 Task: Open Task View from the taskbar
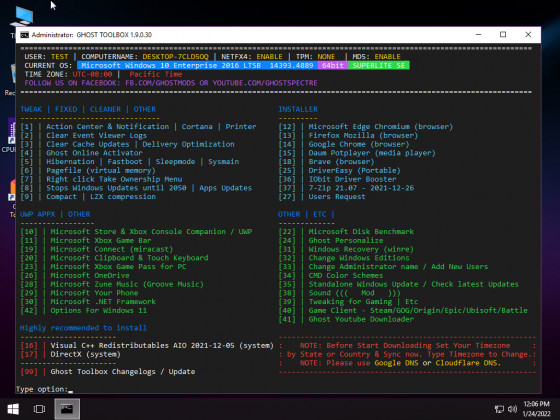39,409
